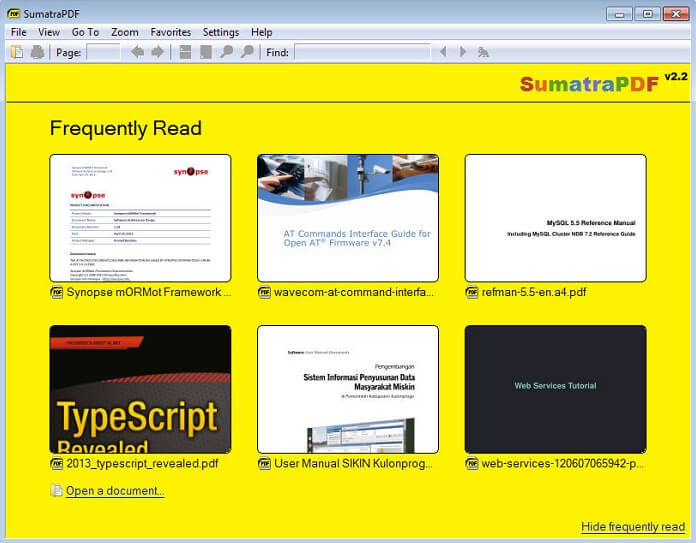Go to previous page arrow icon
The image size is (696, 543).
point(138,52)
